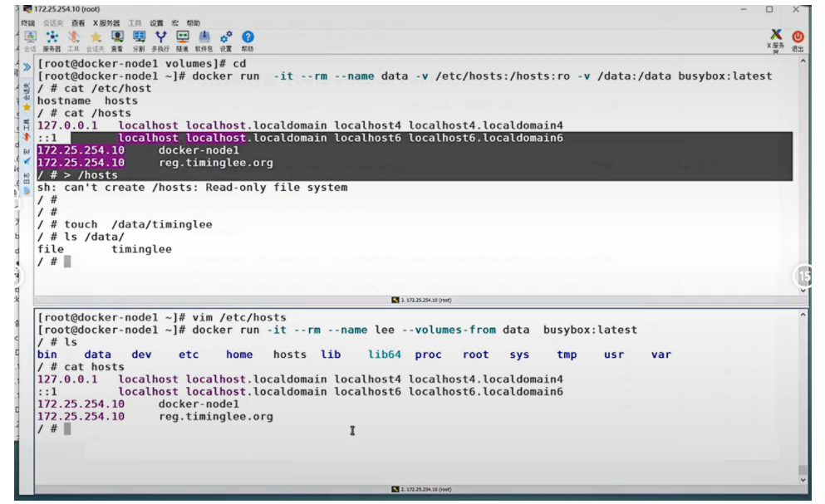Click 'file' in the ls /data/ output
Screen dimensions: 825x504
click(x=51, y=249)
